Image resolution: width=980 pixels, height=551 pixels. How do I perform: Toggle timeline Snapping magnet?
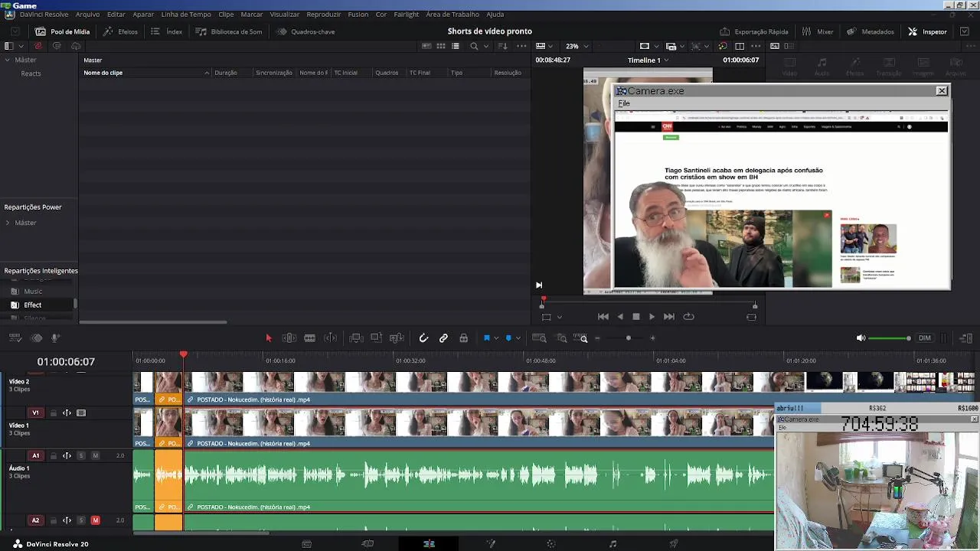(423, 337)
